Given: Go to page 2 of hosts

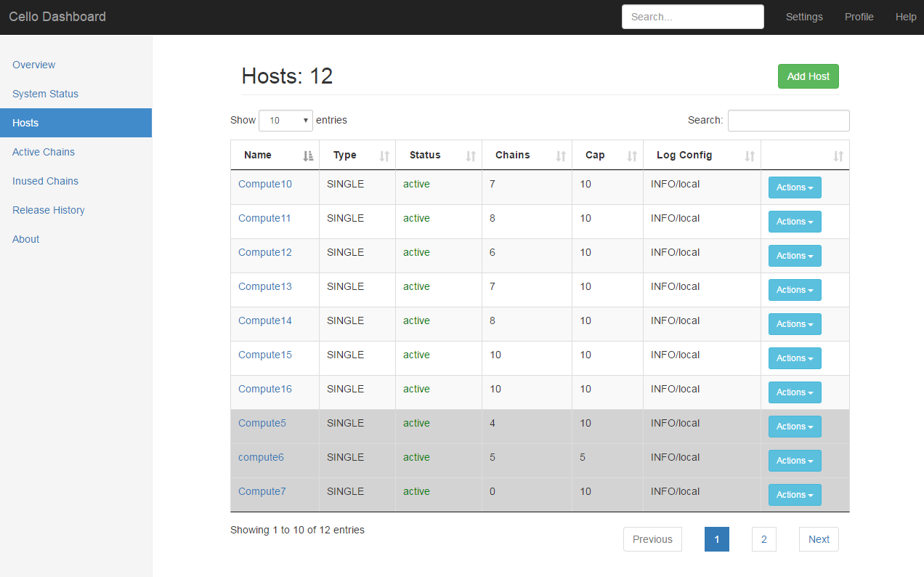Looking at the screenshot, I should pyautogui.click(x=763, y=539).
